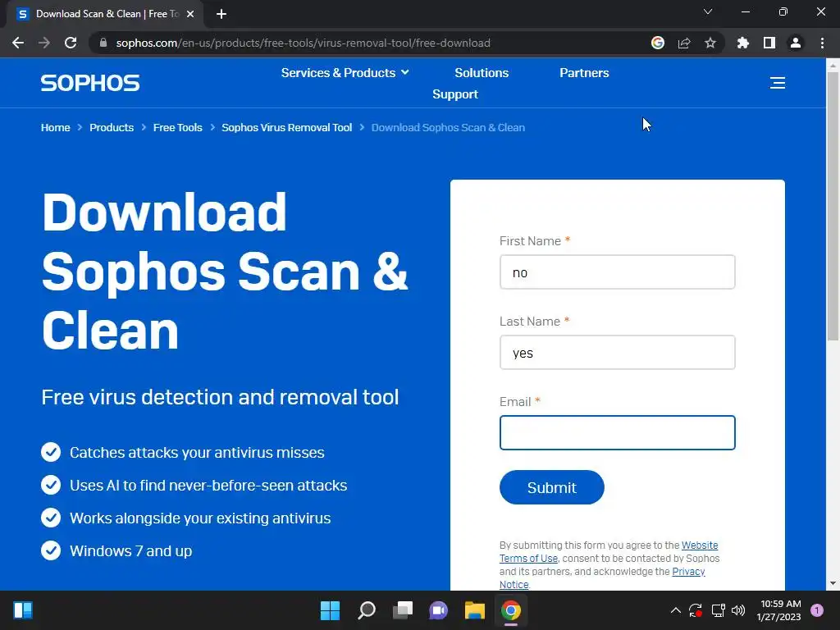Share this page via share icon
Screen dimensions: 840x630
tap(684, 43)
